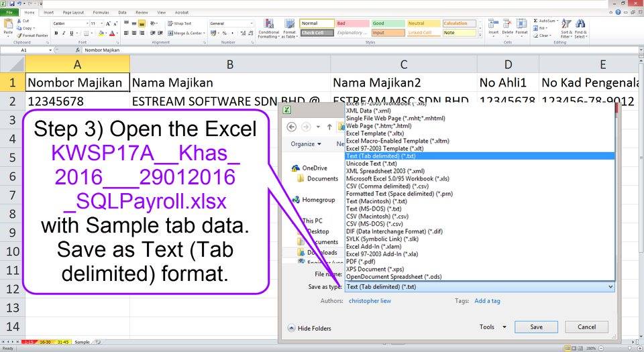Click the Increase Indent icon
644x352 pixels.
pyautogui.click(x=160, y=33)
